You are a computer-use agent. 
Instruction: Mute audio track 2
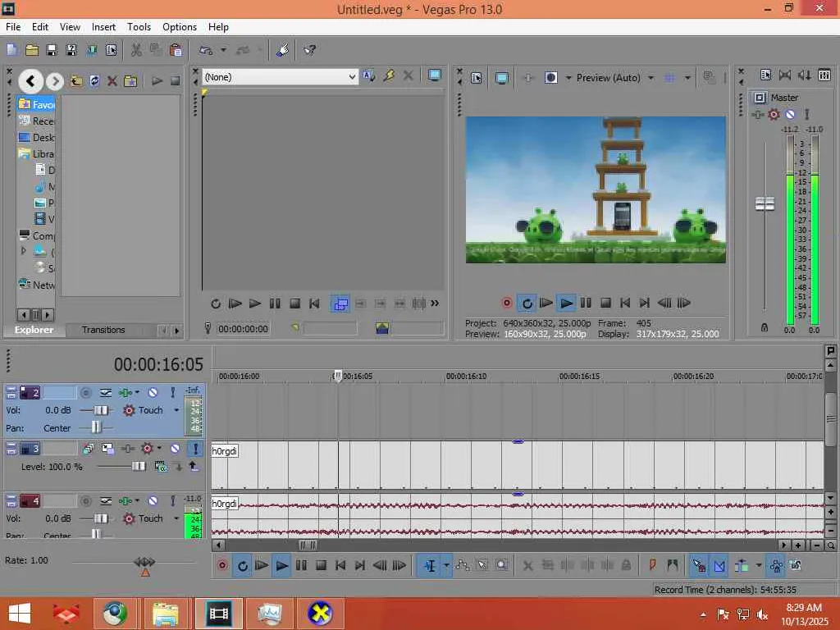(x=153, y=393)
